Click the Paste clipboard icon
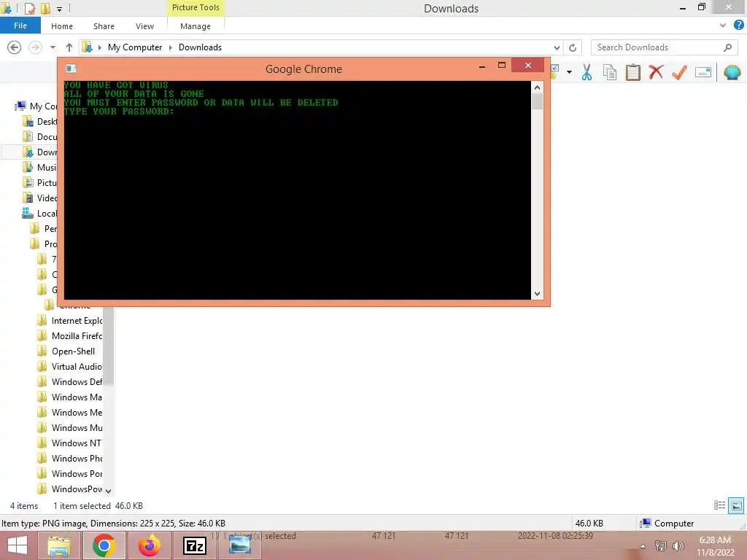747x560 pixels. pos(632,72)
